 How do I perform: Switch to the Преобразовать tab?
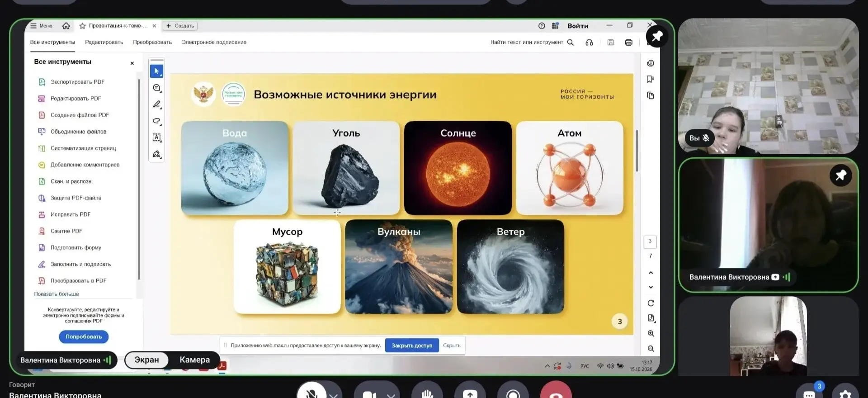tap(152, 42)
